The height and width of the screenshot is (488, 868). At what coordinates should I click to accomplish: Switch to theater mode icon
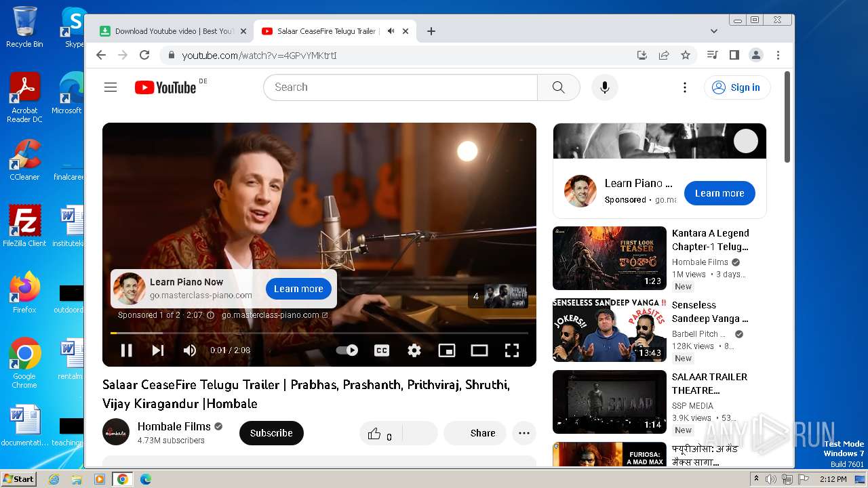[479, 350]
